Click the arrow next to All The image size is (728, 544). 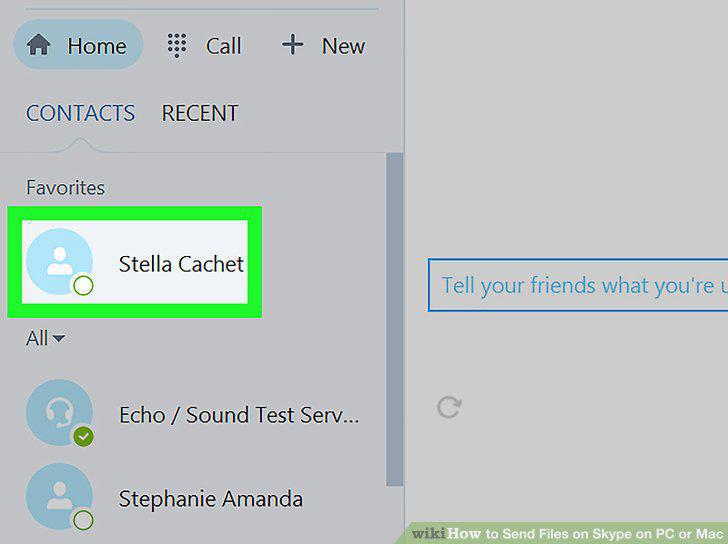coord(59,338)
